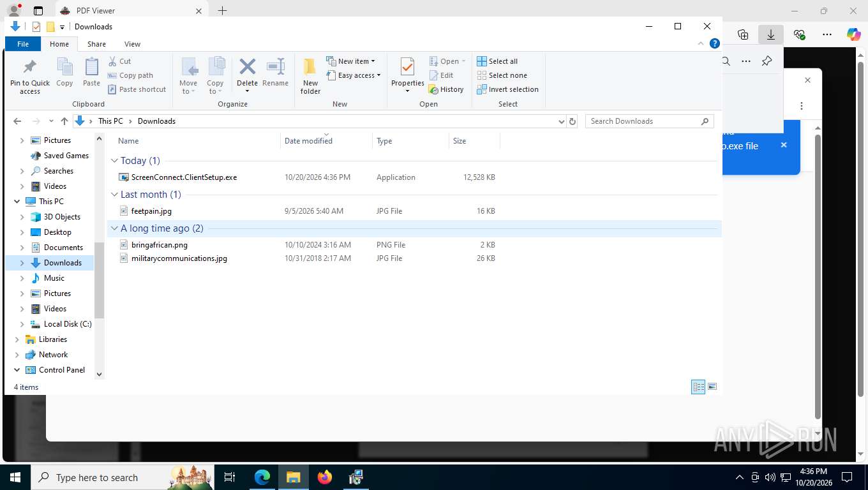The width and height of the screenshot is (868, 490).
Task: Switch to large icons view
Action: (712, 387)
